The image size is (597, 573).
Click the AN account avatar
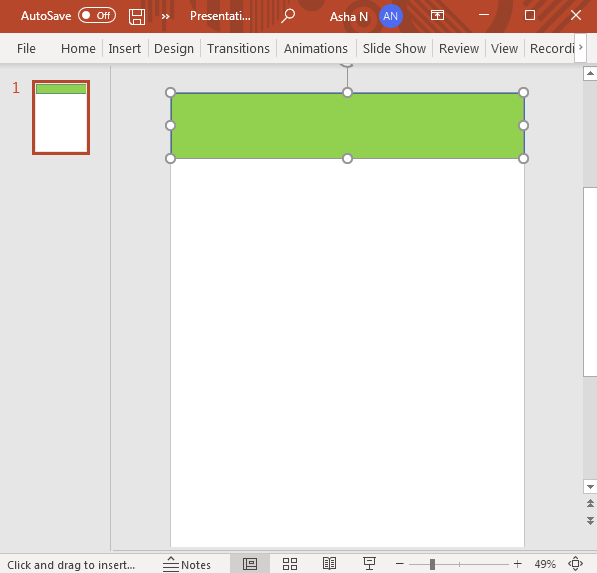[391, 16]
